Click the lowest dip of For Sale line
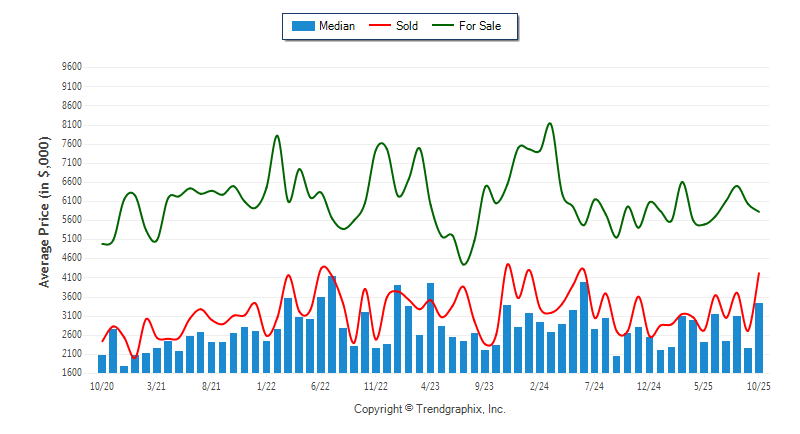This screenshot has width=800, height=434. [463, 264]
